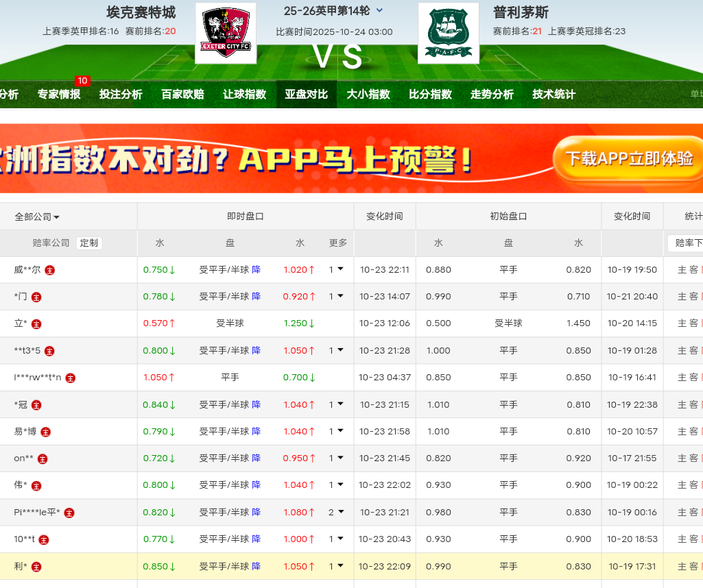Image resolution: width=703 pixels, height=588 pixels.
Task: Go to 专家情报 tab
Action: pos(59,95)
